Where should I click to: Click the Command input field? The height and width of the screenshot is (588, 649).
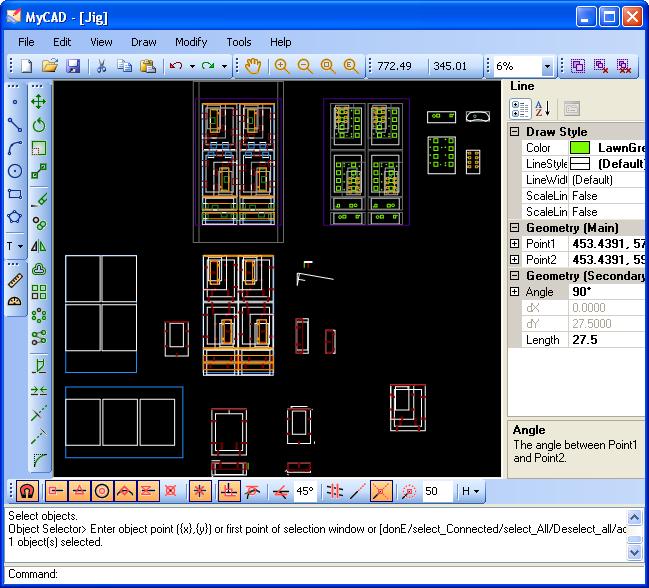340,574
